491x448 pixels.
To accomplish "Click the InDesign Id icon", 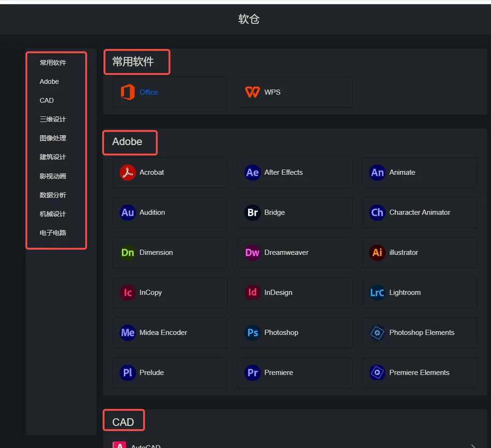I will [x=252, y=293].
